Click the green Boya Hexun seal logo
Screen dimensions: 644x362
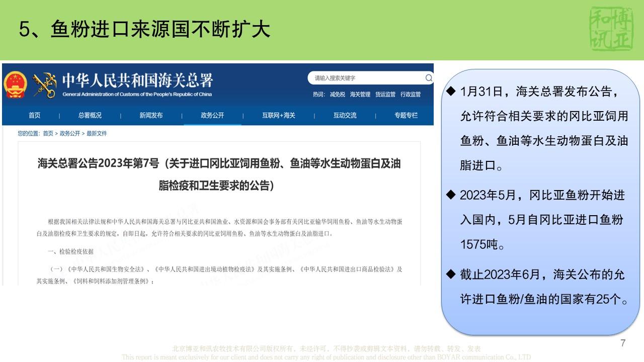click(x=610, y=30)
